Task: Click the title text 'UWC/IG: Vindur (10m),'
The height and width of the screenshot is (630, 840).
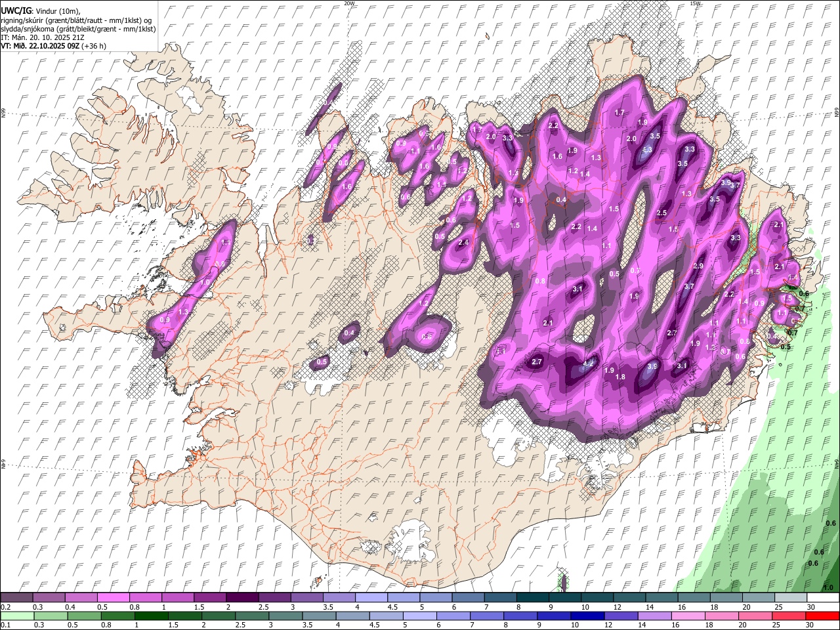Action: (x=41, y=10)
